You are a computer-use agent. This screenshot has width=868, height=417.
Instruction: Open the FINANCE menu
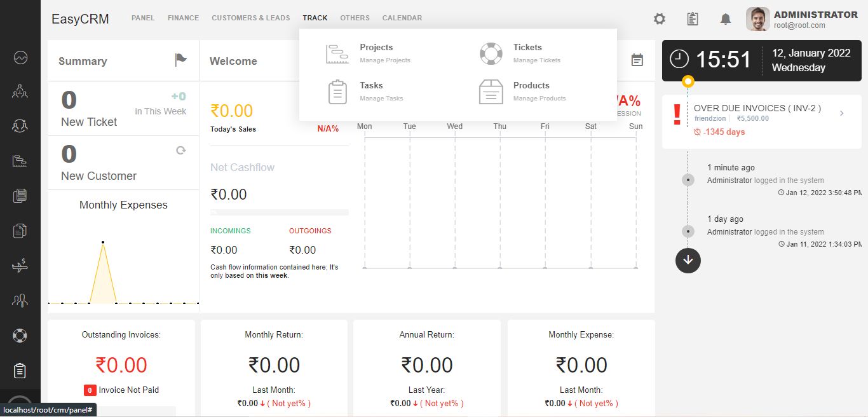[183, 18]
